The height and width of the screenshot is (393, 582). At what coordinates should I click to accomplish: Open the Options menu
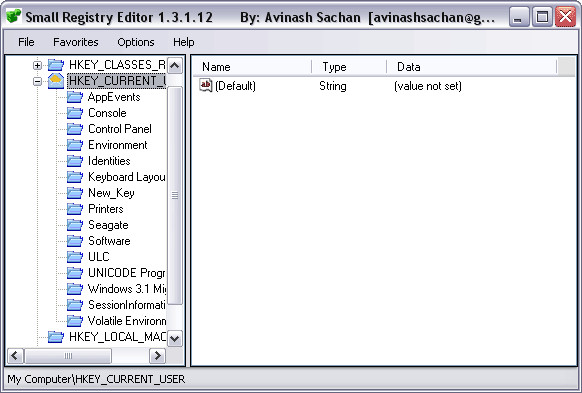tap(135, 42)
